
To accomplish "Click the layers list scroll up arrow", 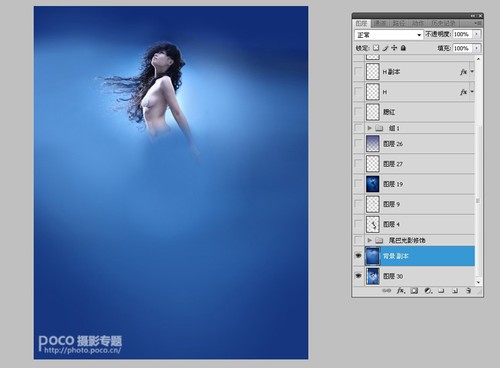I will click(478, 59).
